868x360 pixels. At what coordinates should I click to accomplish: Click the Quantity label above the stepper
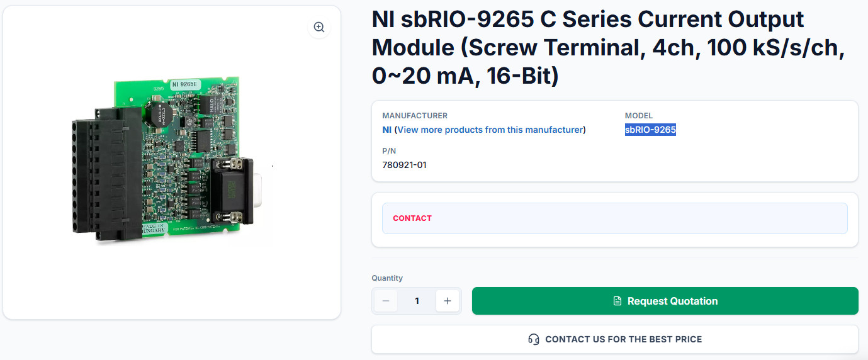click(387, 278)
